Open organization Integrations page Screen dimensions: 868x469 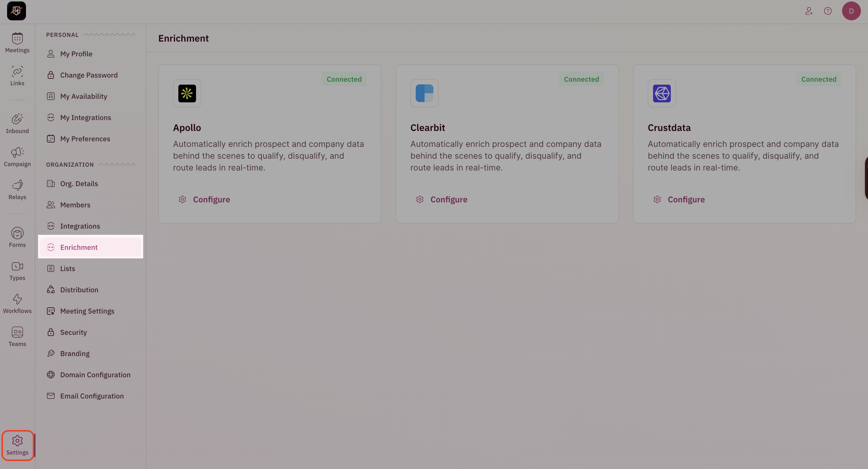[x=91, y=226]
